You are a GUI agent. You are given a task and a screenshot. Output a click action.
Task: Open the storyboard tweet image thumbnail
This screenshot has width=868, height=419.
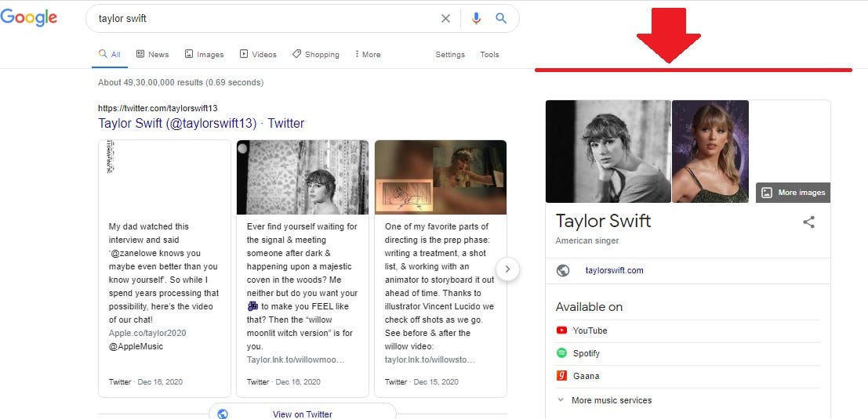point(440,177)
